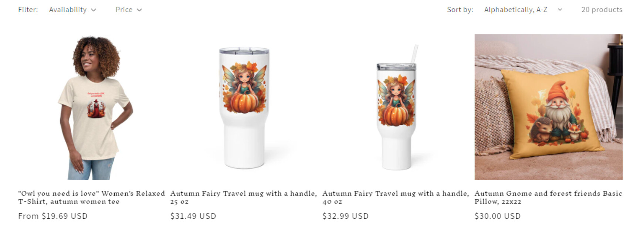Viewport: 644px width, 232px height.
Task: Open Autumn Gnome and forest friends Pillow title
Action: pos(548,197)
